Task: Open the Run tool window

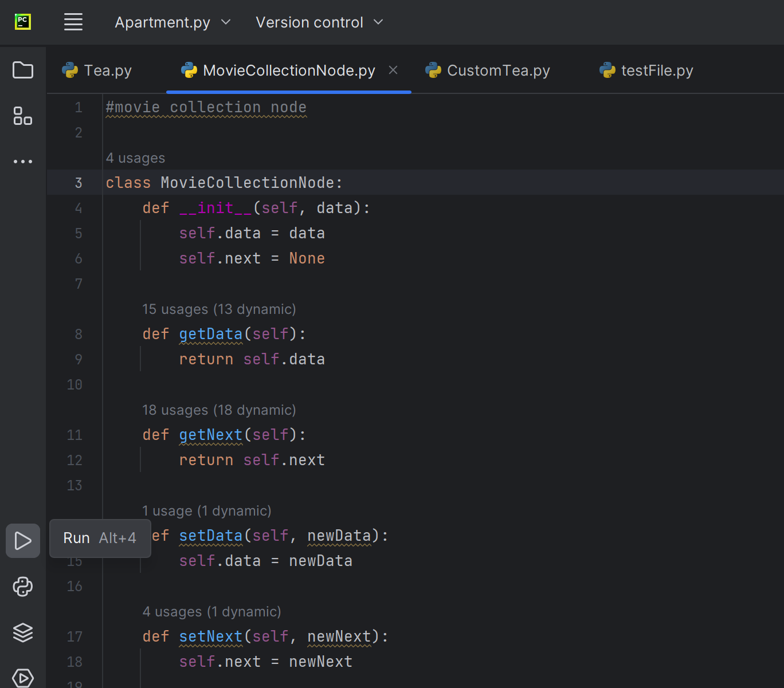Action: click(23, 541)
